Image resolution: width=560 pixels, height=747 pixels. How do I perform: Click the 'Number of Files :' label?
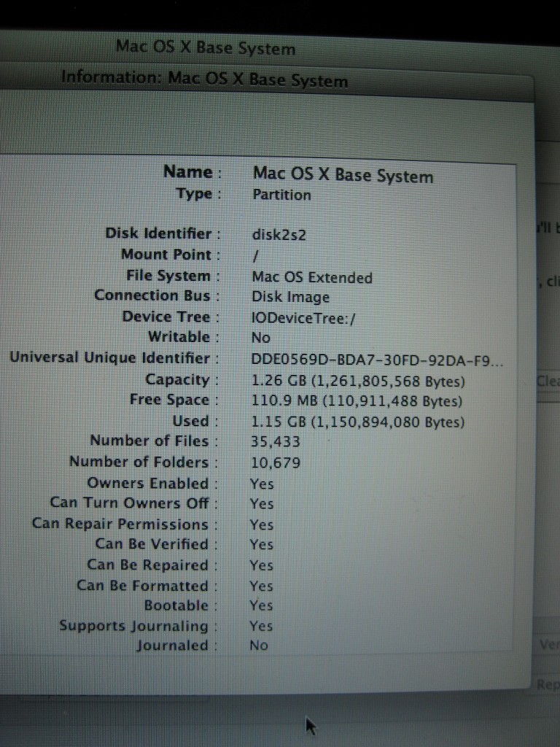coord(155,441)
